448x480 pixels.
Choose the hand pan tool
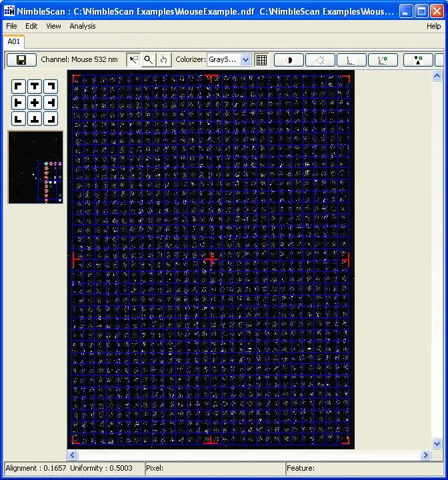point(163,60)
